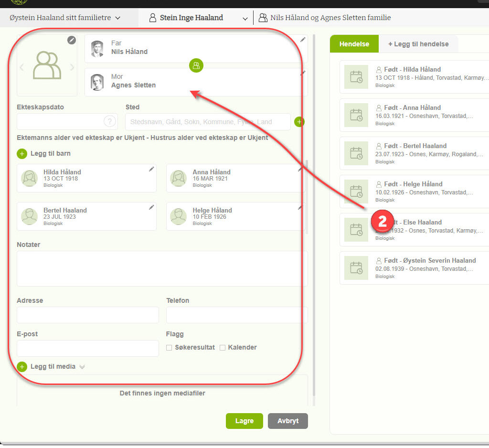489x448 pixels.
Task: Switch to the Hendelse tab
Action: (x=354, y=44)
